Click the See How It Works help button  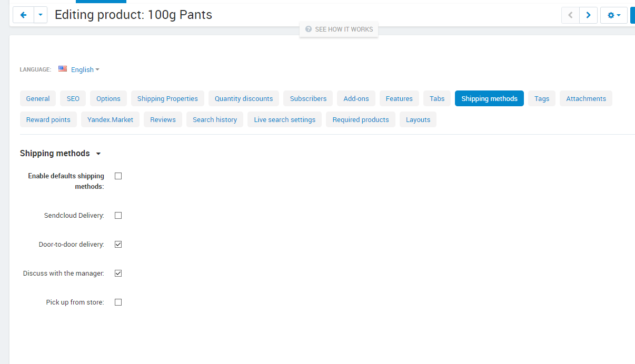[339, 29]
